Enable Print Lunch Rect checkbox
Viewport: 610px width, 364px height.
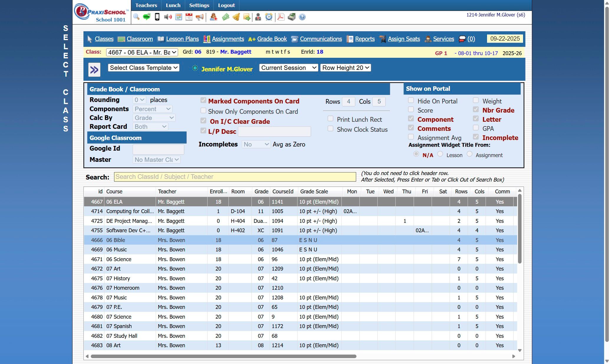click(331, 119)
